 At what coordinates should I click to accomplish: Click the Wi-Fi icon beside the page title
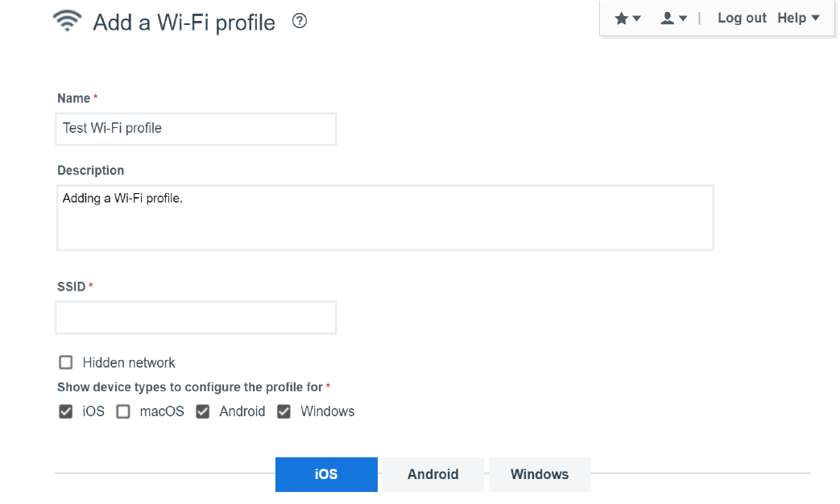pos(68,22)
